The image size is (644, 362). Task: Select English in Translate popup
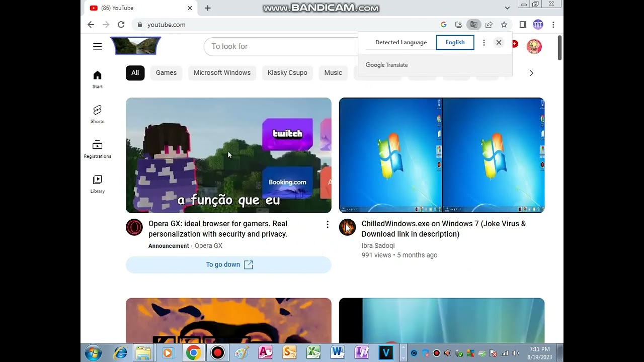tap(455, 42)
